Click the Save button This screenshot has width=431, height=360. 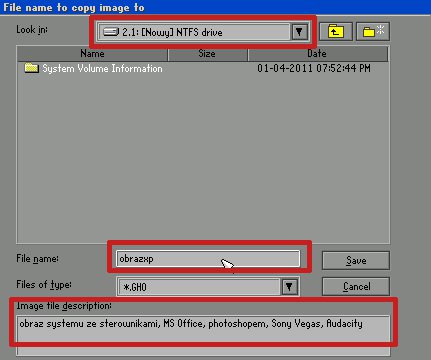(356, 260)
